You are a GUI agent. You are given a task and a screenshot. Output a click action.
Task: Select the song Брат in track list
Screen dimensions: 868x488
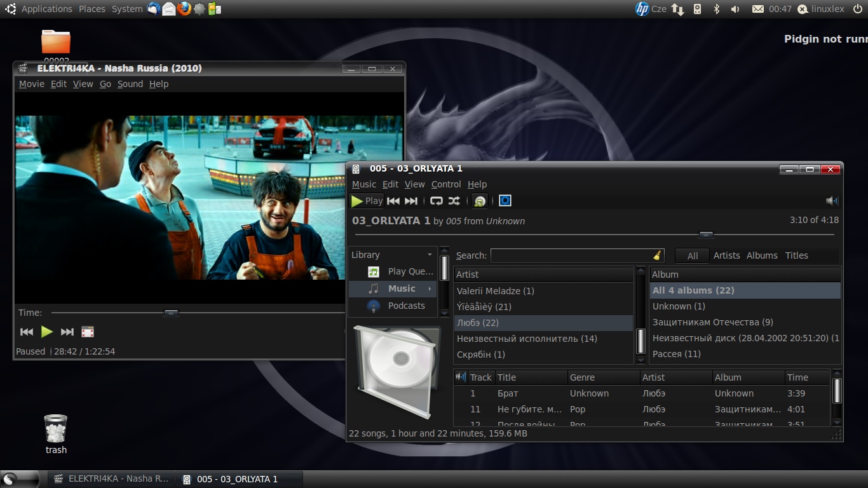tap(642, 393)
